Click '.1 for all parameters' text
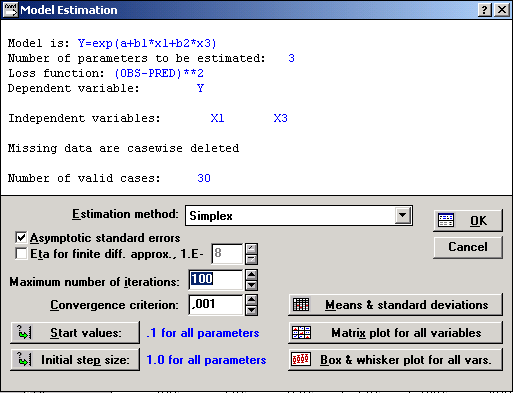Screen dimensions: 513x393 [x=203, y=333]
